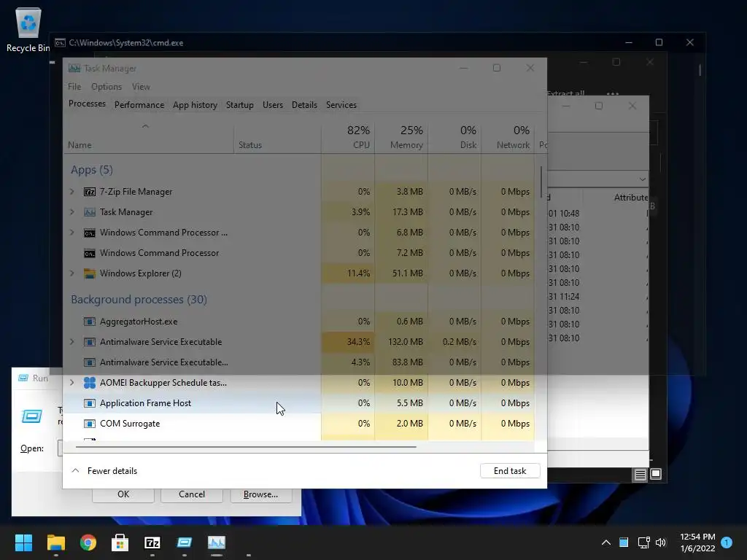The width and height of the screenshot is (747, 560).
Task: Open the Windows Start button
Action: (23, 542)
